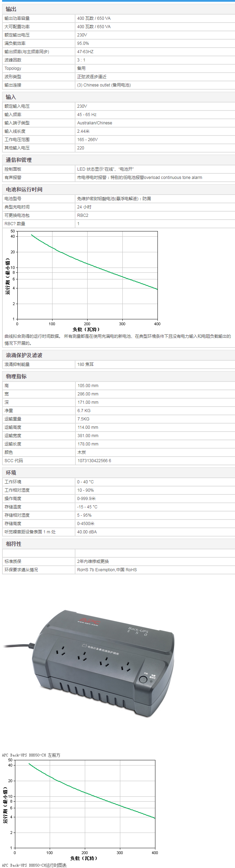Click the battery symbol printed on the UPS
235x868 pixels.
pos(84,645)
